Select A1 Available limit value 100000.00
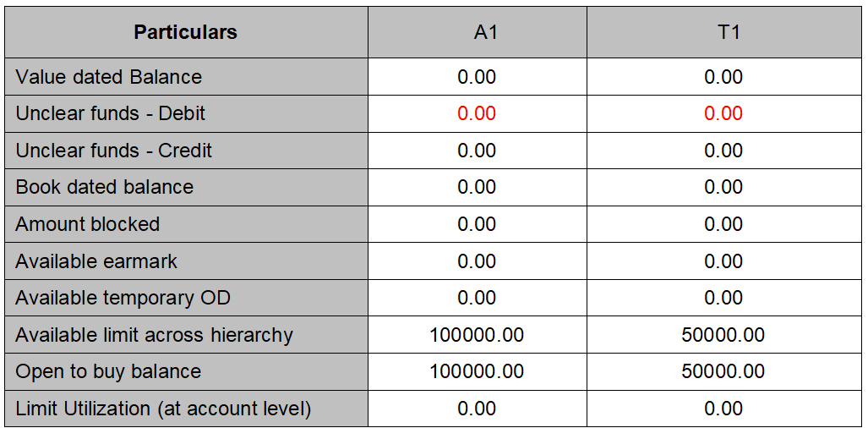Viewport: 868px width, 428px height. [x=477, y=335]
